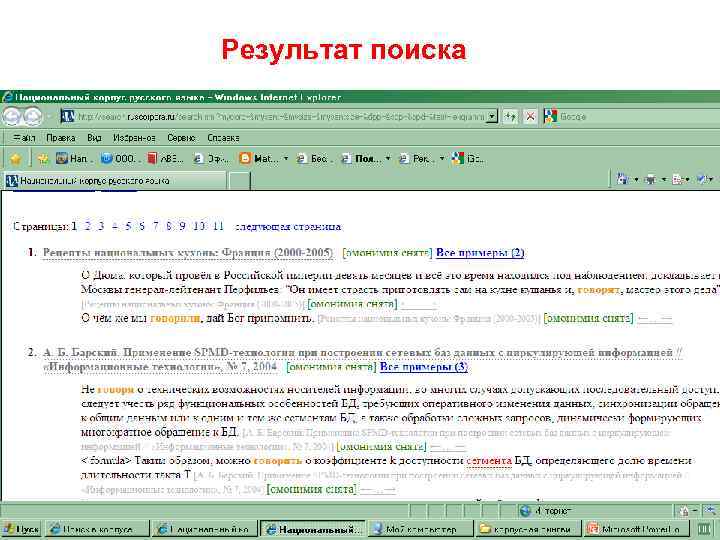Go to results page 11

(x=219, y=226)
